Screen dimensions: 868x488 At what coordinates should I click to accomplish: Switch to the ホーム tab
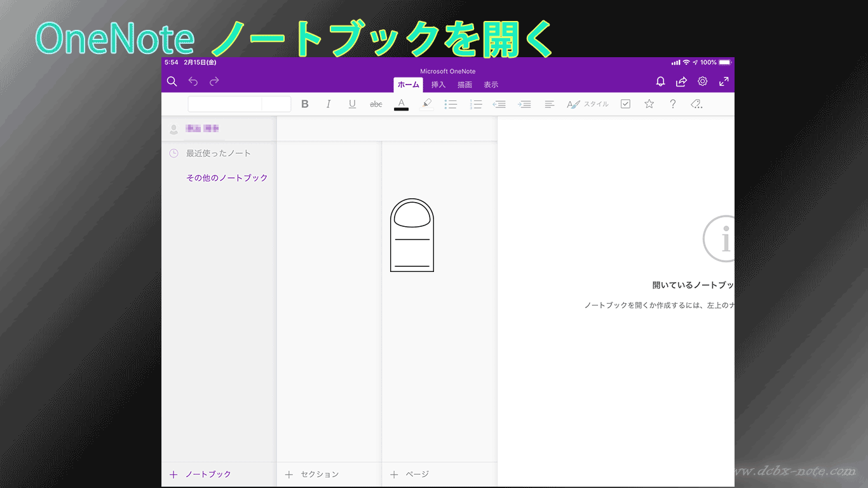pos(408,85)
